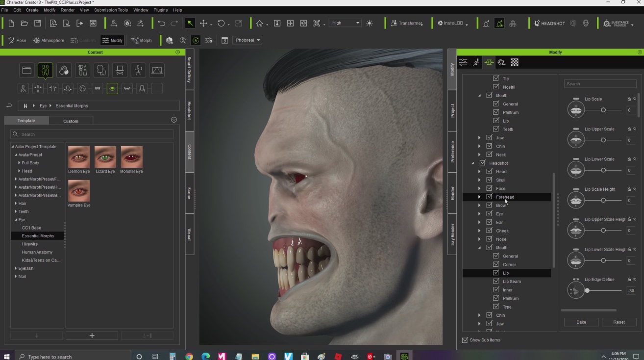644x360 pixels.
Task: Uncheck the Headshot group checkbox
Action: click(x=482, y=163)
